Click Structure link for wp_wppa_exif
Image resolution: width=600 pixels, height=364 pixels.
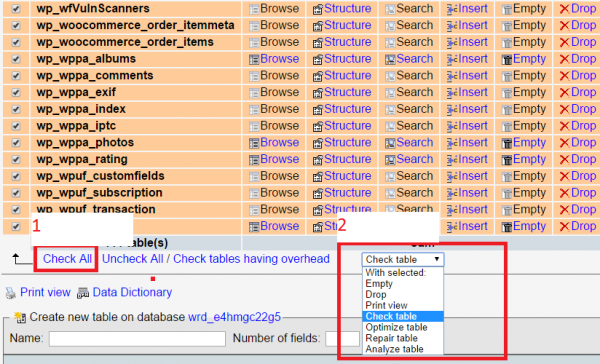347,92
